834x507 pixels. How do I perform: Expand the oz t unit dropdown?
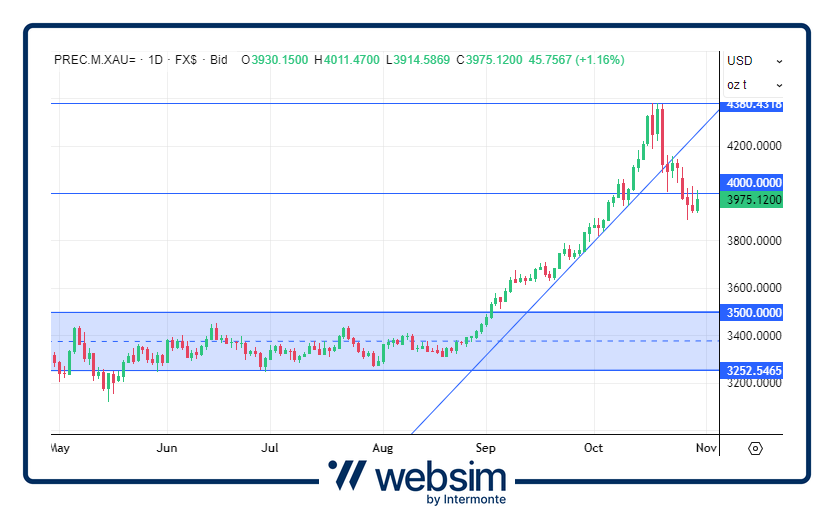click(x=754, y=85)
